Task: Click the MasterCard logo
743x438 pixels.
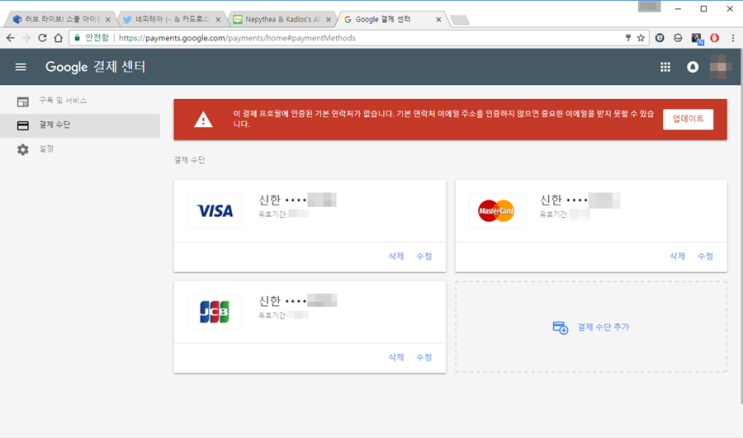Action: [x=496, y=210]
